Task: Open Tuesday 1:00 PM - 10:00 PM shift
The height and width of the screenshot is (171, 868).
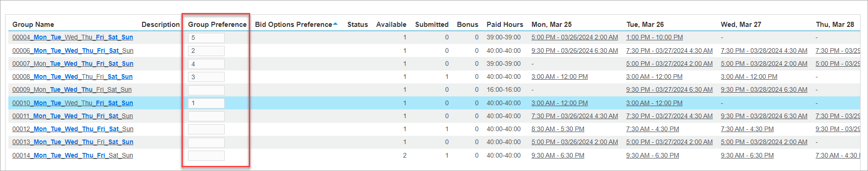Action: (x=654, y=37)
